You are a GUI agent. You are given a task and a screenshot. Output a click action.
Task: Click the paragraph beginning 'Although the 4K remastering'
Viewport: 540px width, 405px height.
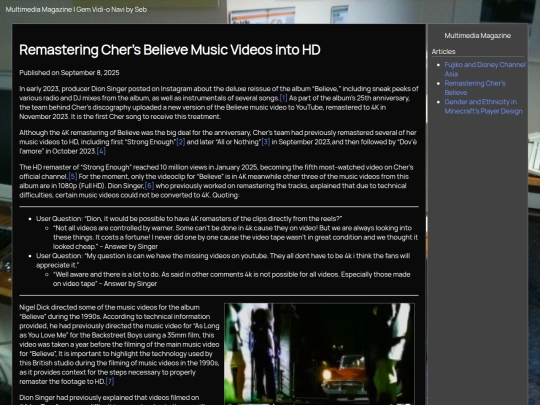pos(218,142)
